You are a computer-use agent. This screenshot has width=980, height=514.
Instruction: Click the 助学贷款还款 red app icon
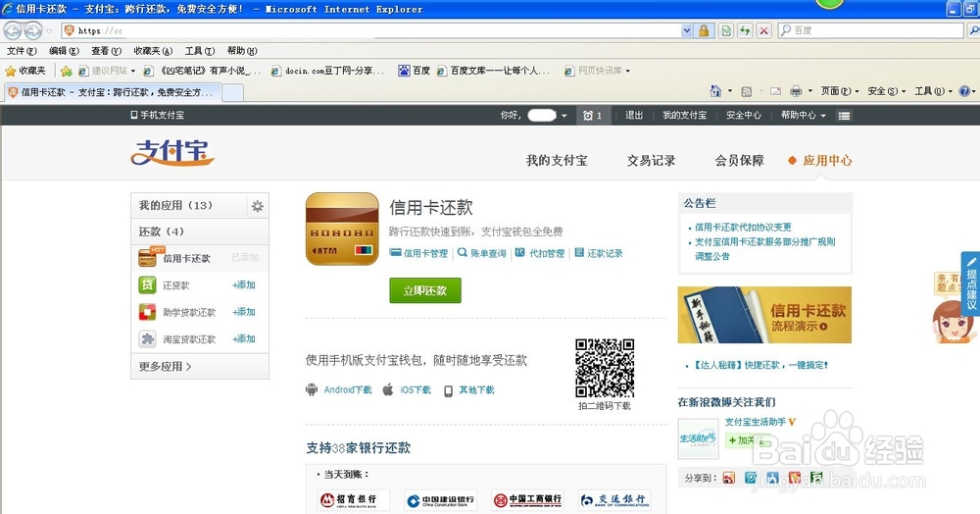147,312
